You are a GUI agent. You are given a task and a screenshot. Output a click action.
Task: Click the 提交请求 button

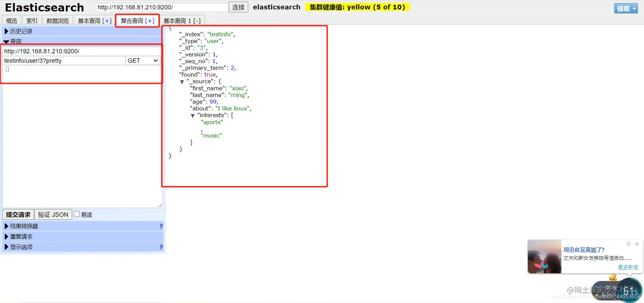click(18, 214)
